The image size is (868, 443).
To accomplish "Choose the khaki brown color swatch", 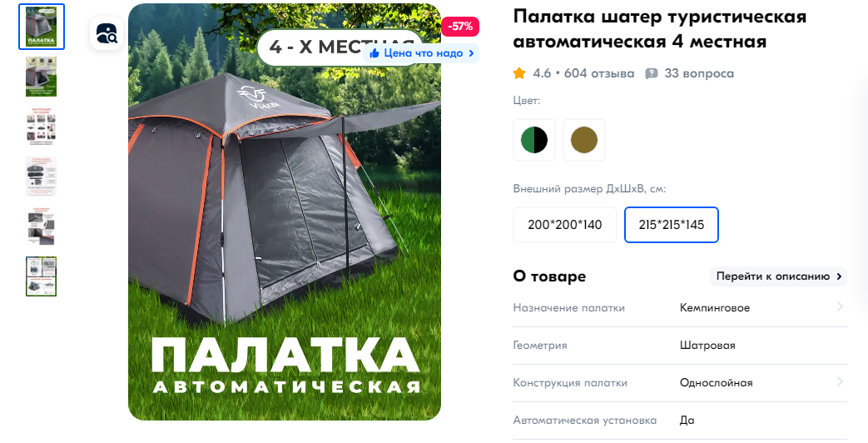I will click(x=584, y=140).
